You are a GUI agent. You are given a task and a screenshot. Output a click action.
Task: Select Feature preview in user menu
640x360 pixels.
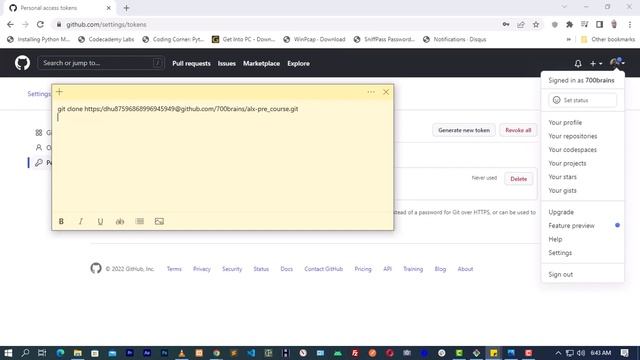pyautogui.click(x=571, y=226)
